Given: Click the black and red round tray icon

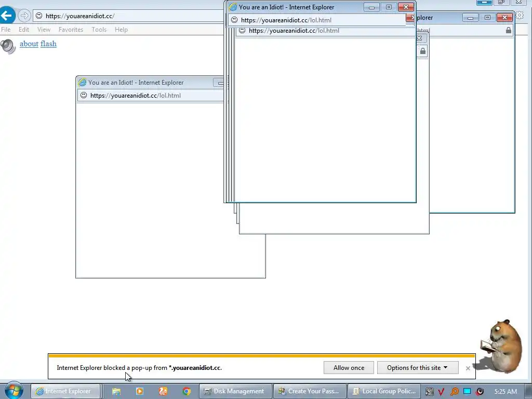Looking at the screenshot, I should (x=480, y=392).
